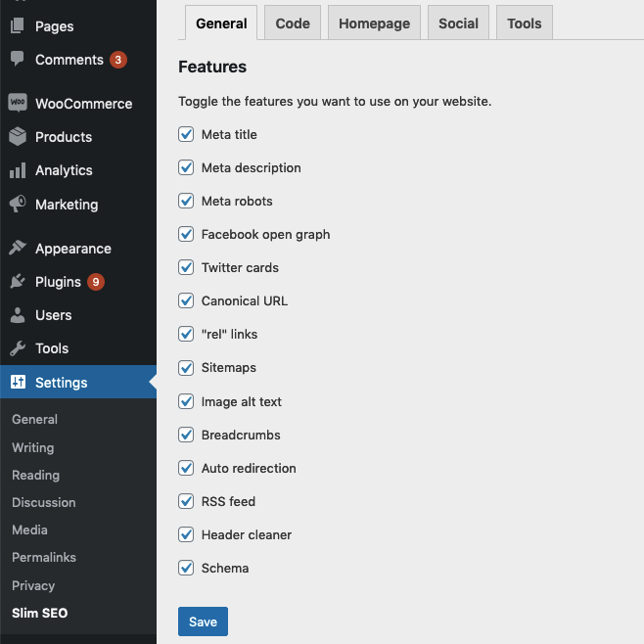The height and width of the screenshot is (644, 644).
Task: Open the Analytics menu item
Action: 64,170
